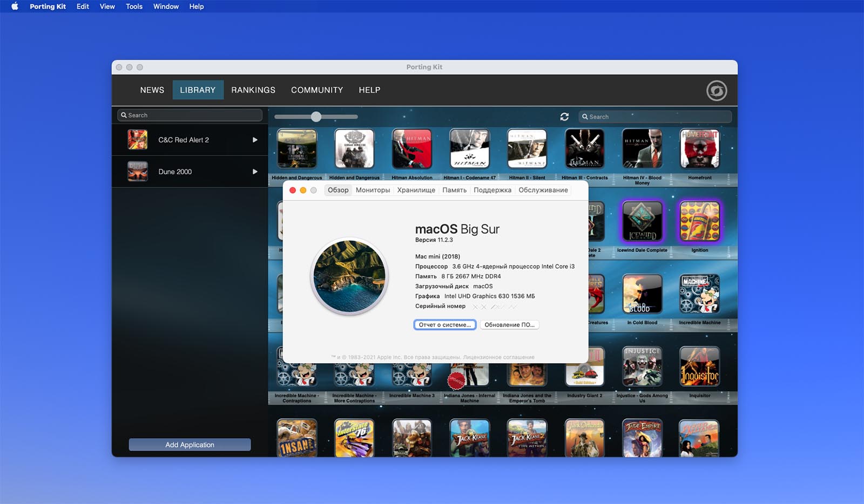The height and width of the screenshot is (504, 864).
Task: Open the original Jack Keane icon
Action: (470, 438)
